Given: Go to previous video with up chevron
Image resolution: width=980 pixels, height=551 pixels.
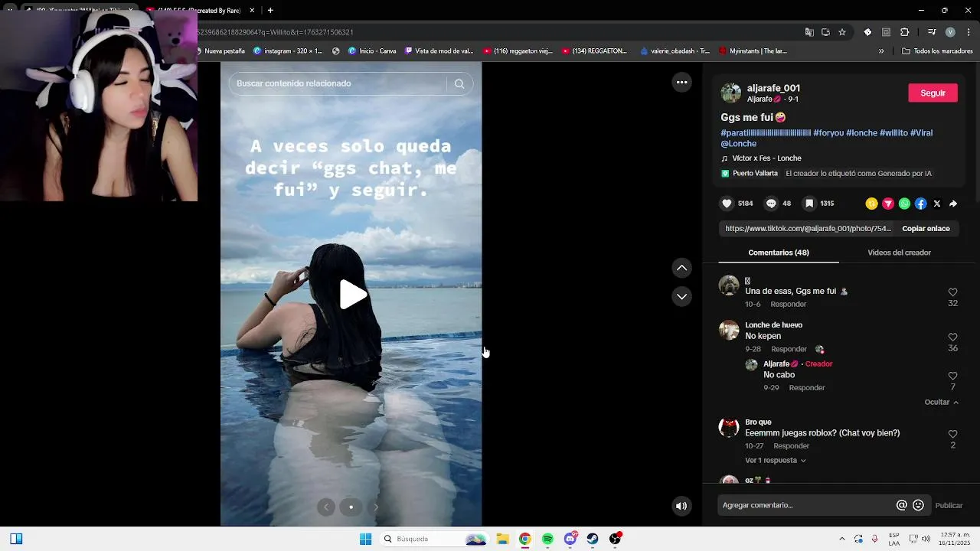Looking at the screenshot, I should pos(681,268).
